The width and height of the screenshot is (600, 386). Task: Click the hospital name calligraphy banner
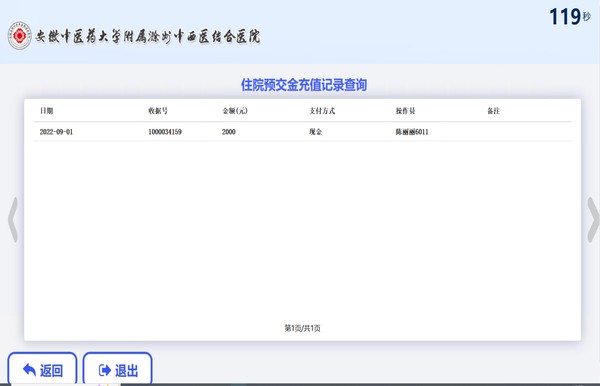pyautogui.click(x=148, y=37)
